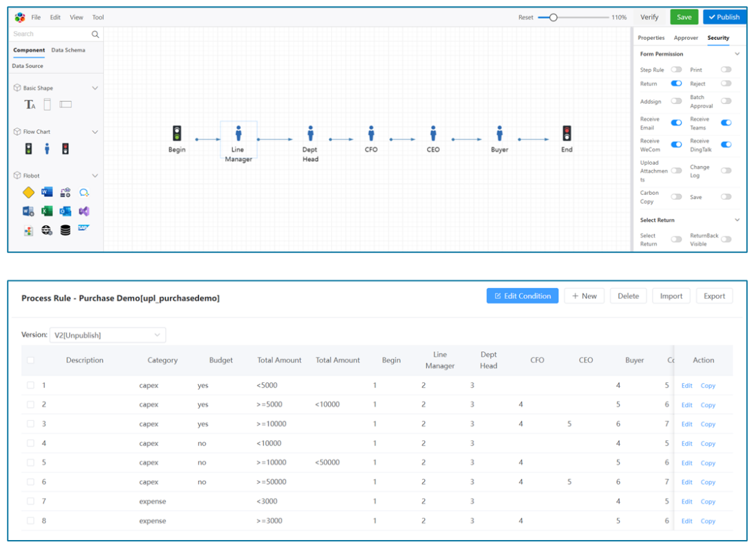Click the green Save button in the toolbar

(x=684, y=17)
